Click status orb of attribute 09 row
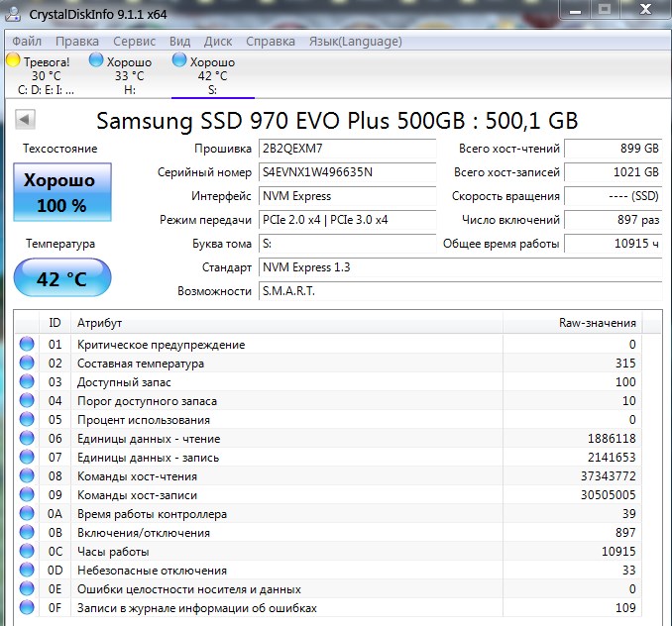 pyautogui.click(x=27, y=494)
